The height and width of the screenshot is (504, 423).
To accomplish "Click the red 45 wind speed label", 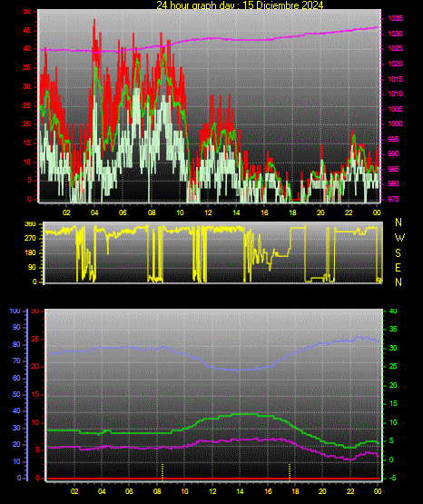I will [x=27, y=31].
